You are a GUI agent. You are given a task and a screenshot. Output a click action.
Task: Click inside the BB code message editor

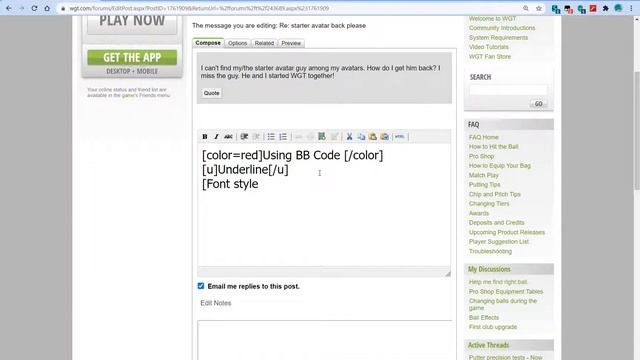pos(324,206)
